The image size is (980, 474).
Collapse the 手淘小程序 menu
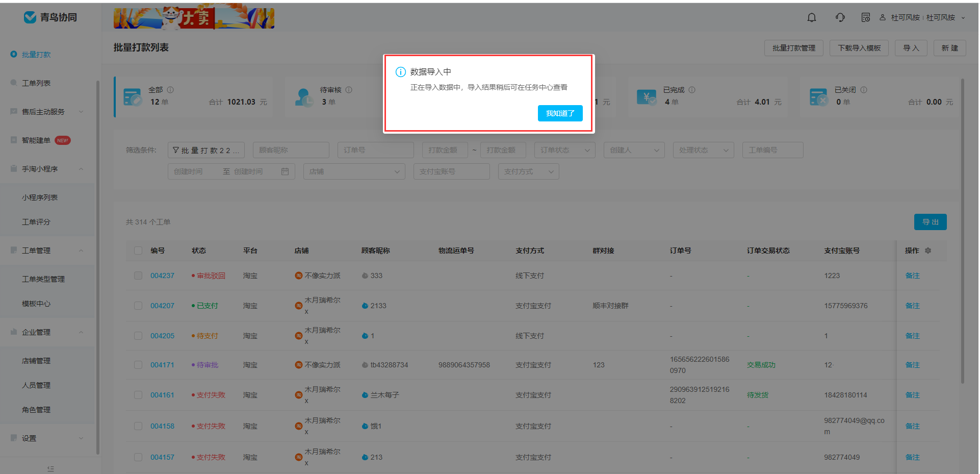[81, 169]
